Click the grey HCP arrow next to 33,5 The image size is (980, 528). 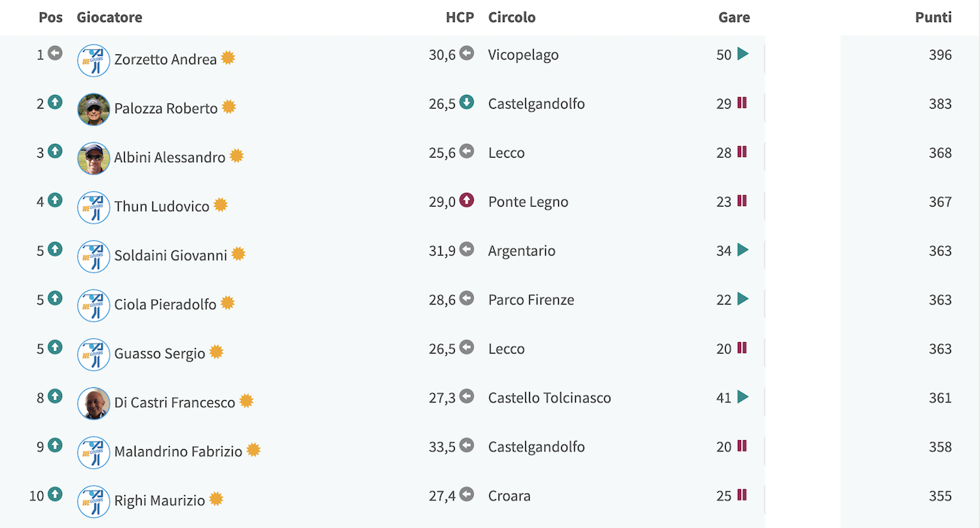click(467, 445)
